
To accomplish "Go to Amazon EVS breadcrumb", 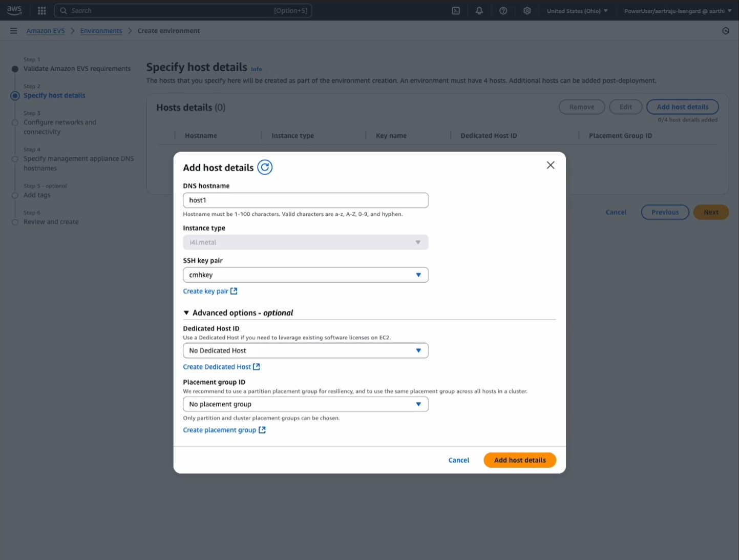I will pos(46,31).
